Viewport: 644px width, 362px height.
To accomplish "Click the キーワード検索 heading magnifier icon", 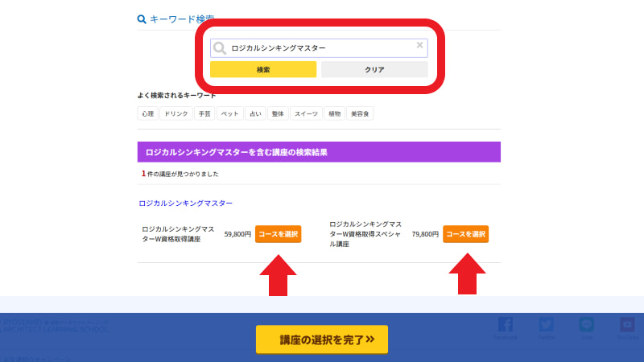I will click(142, 19).
